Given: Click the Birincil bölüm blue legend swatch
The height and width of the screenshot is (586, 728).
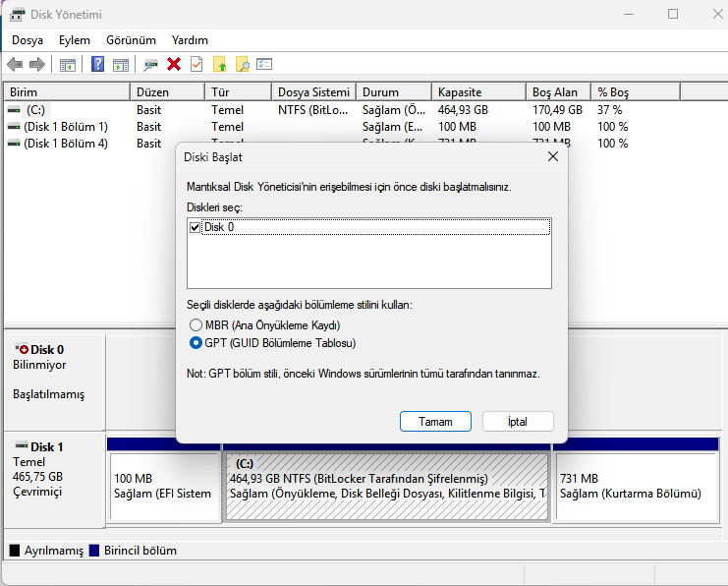Looking at the screenshot, I should point(94,551).
